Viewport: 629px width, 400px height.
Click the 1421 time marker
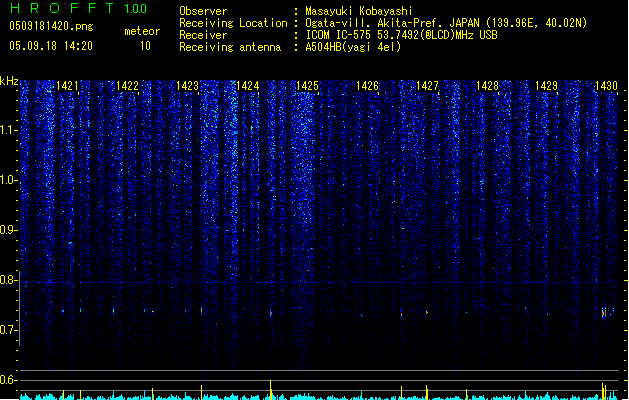pos(67,86)
